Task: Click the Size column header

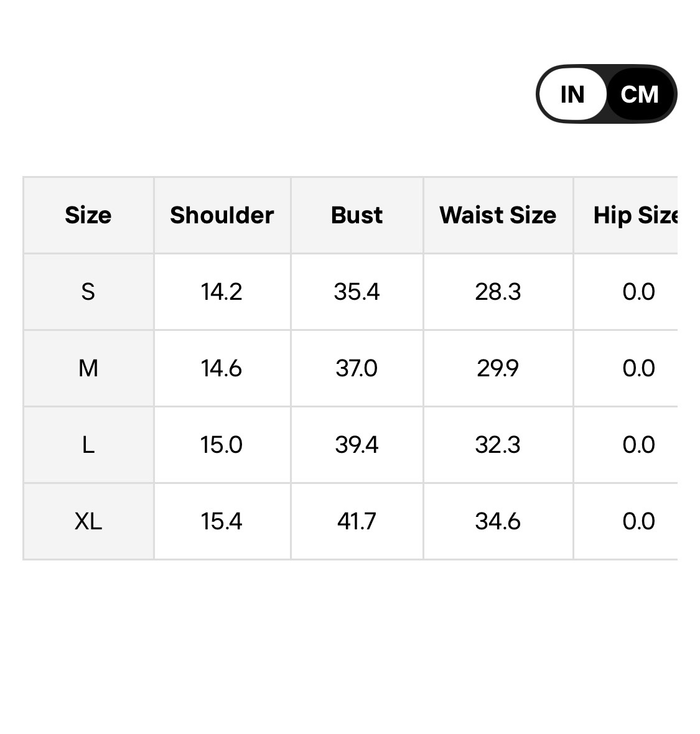Action: tap(88, 215)
